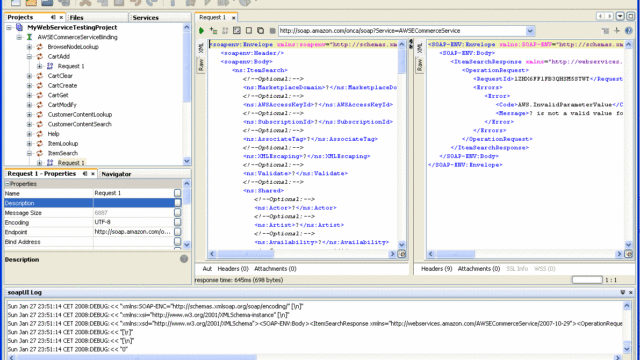This screenshot has width=640, height=360.
Task: Collapse the ItemSearch operation
Action: pos(29,153)
